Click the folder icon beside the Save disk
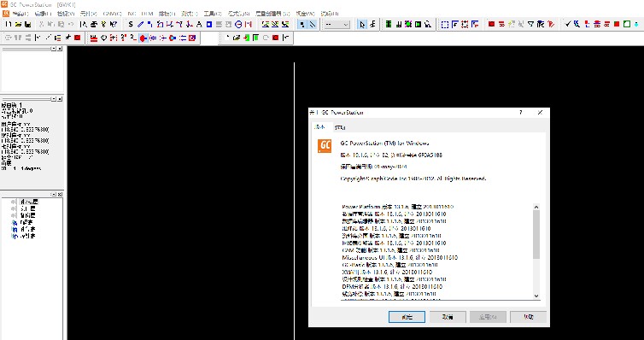Viewport: 644px width, 340px height. [x=19, y=24]
